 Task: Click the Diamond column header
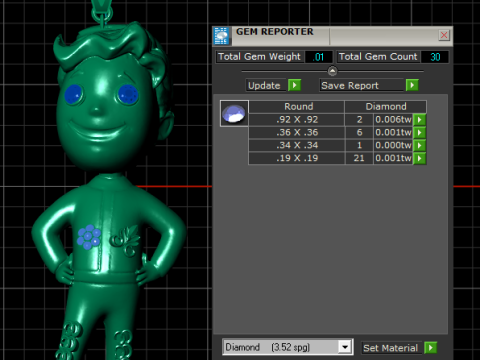tap(386, 107)
